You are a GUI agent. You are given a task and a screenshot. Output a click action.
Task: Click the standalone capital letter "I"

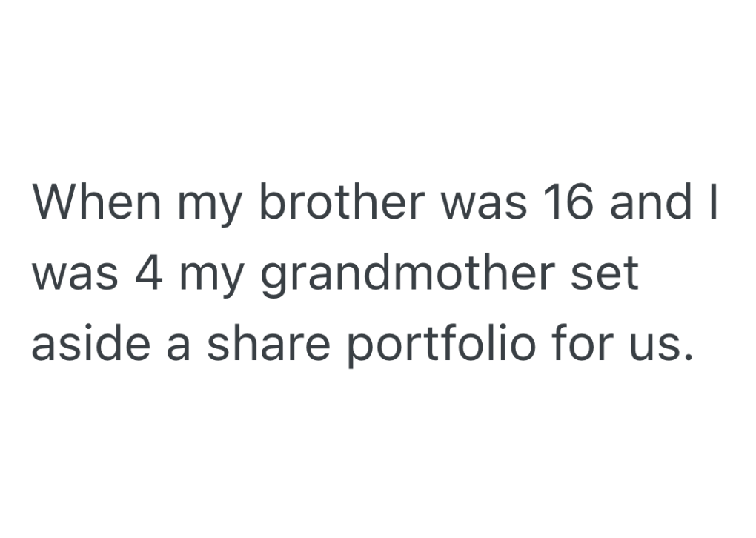pos(712,203)
